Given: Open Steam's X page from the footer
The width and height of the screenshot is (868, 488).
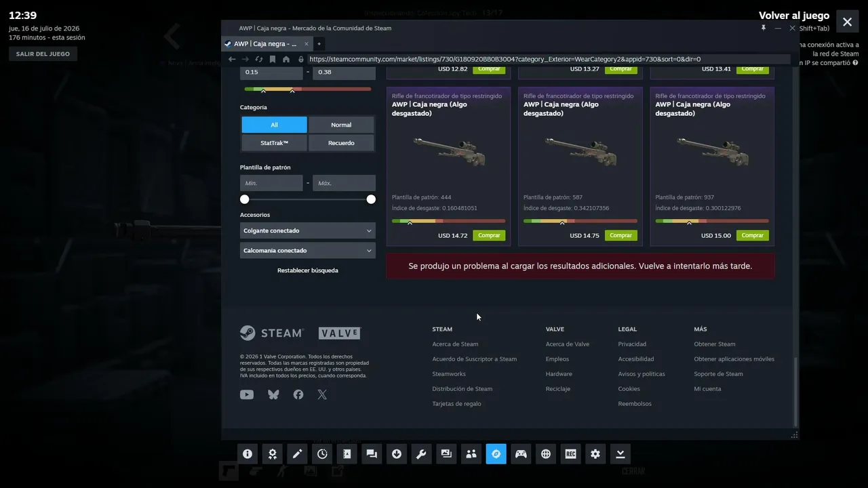Looking at the screenshot, I should (322, 394).
